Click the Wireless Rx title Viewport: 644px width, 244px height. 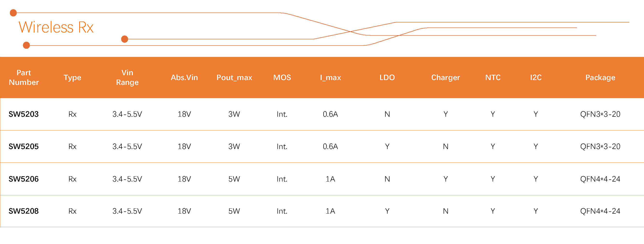tap(56, 27)
